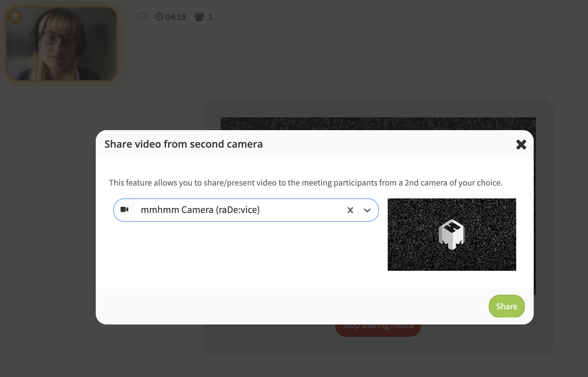Click the feature description sentence in the dialog
The image size is (588, 377).
305,183
